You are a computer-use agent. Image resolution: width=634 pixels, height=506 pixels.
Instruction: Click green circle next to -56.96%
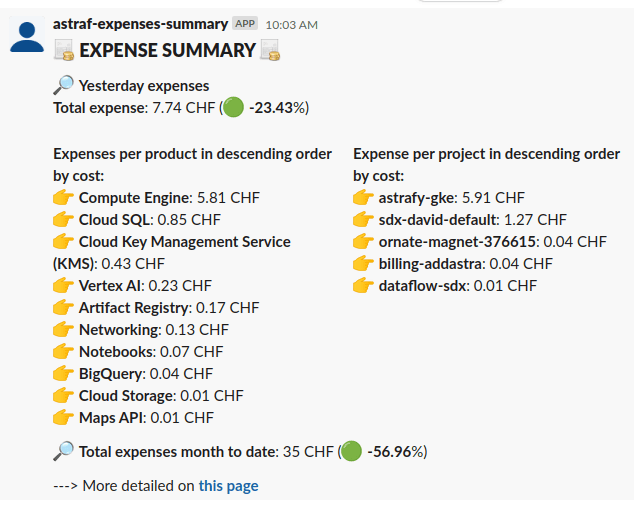point(351,451)
